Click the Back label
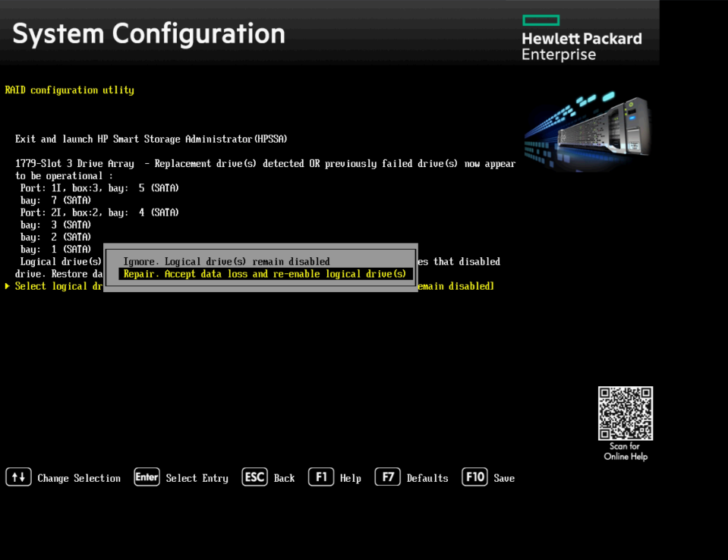 [284, 478]
